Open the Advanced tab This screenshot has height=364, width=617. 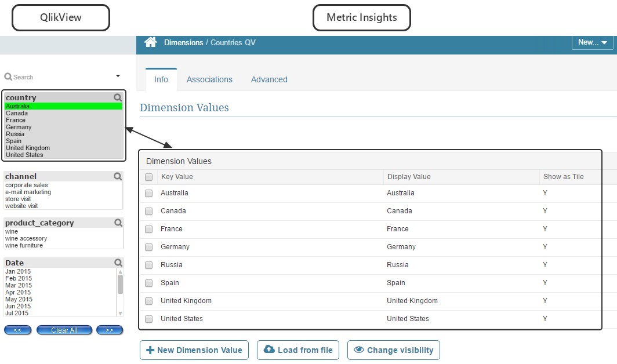coord(269,79)
